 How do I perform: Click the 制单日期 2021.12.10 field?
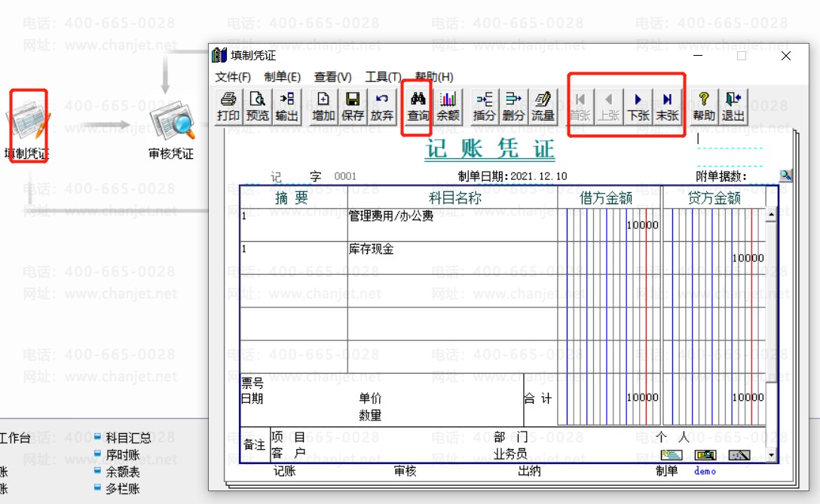coord(539,176)
